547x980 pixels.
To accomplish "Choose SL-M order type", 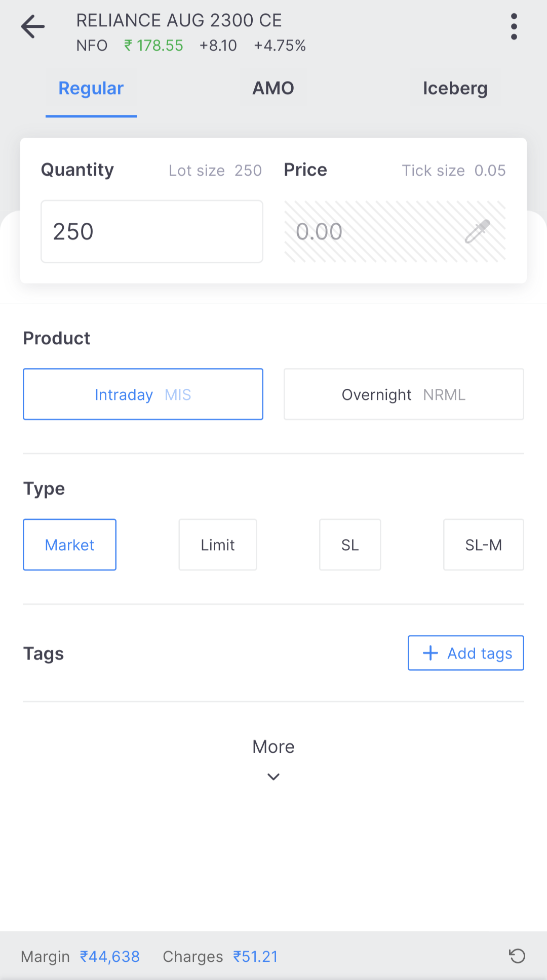I will point(484,545).
